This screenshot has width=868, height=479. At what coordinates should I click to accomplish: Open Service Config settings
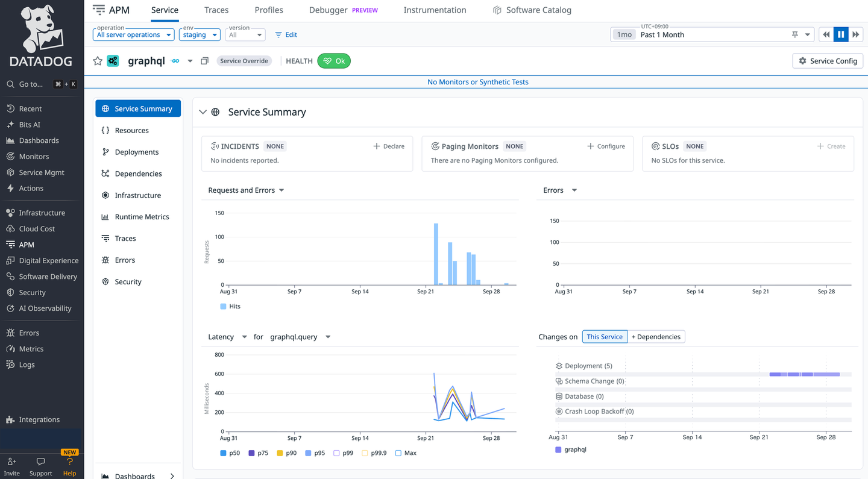tap(828, 61)
